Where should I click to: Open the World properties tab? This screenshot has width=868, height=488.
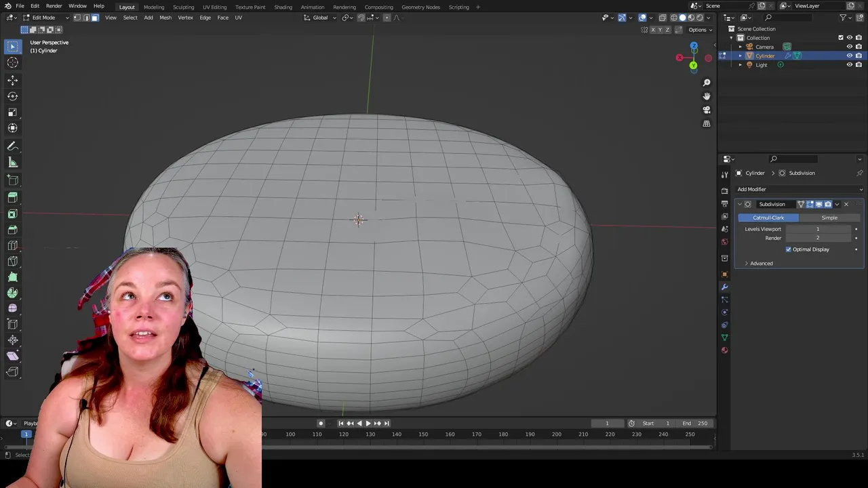(x=724, y=242)
